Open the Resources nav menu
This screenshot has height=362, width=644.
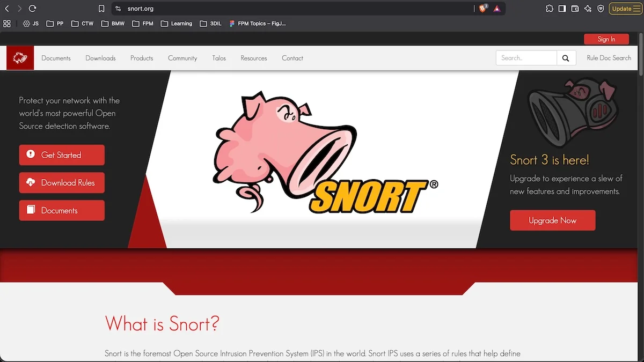[254, 58]
